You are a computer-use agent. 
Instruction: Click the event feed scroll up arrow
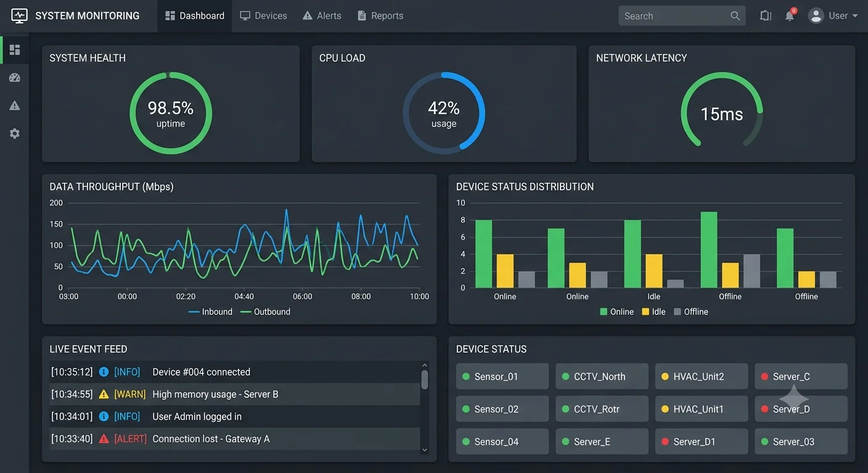pos(424,365)
